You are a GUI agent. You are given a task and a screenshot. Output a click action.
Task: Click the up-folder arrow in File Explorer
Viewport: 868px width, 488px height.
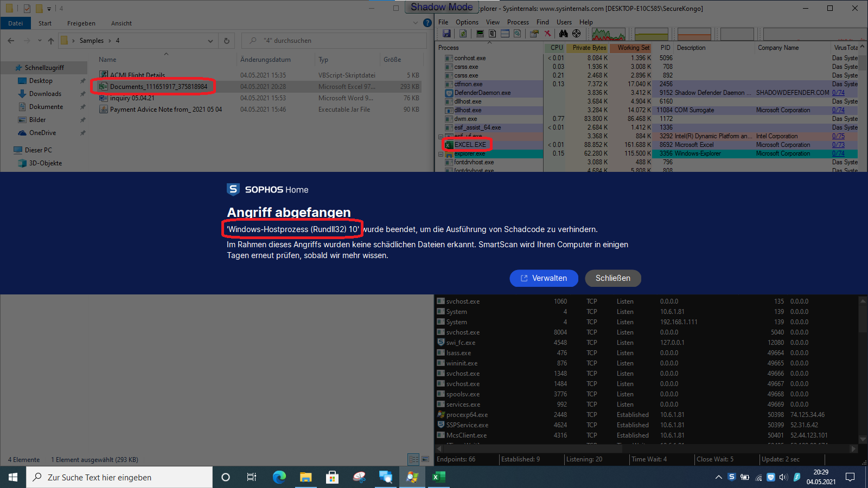pyautogui.click(x=51, y=41)
